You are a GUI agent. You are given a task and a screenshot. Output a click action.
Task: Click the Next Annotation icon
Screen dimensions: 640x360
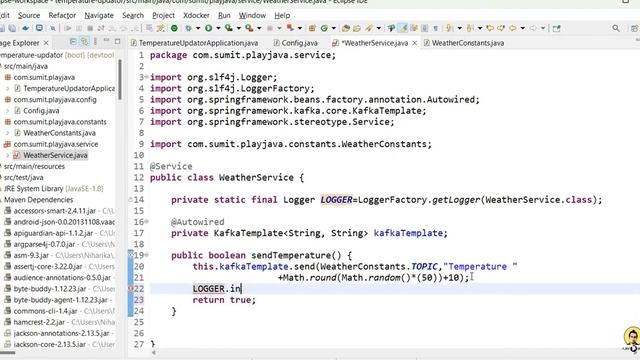(x=449, y=28)
